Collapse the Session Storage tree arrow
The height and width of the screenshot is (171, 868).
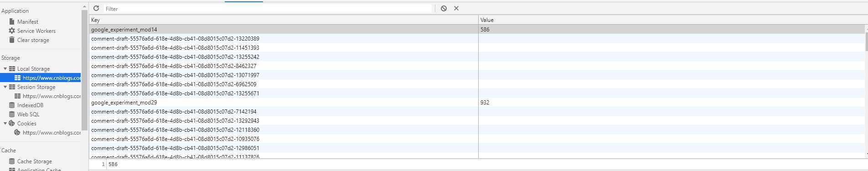point(5,87)
